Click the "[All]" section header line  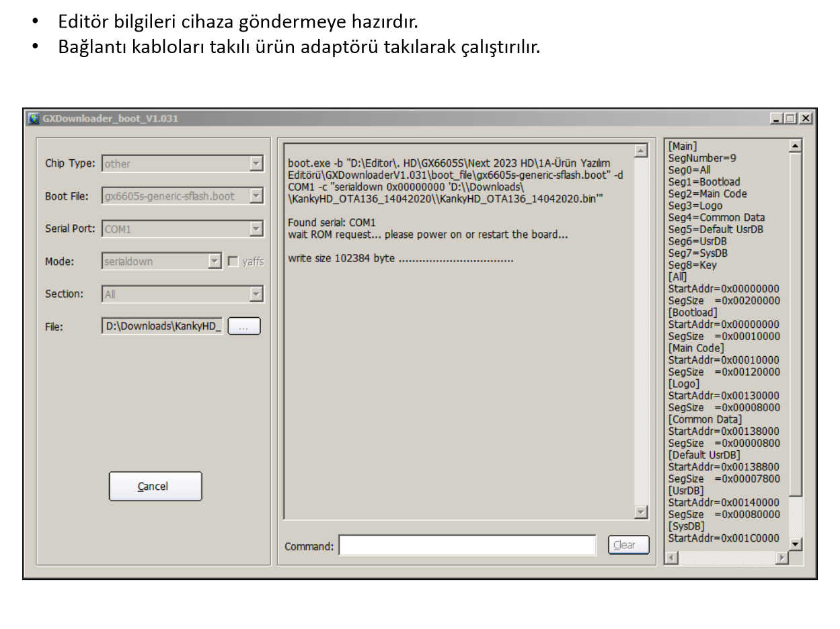pos(677,277)
